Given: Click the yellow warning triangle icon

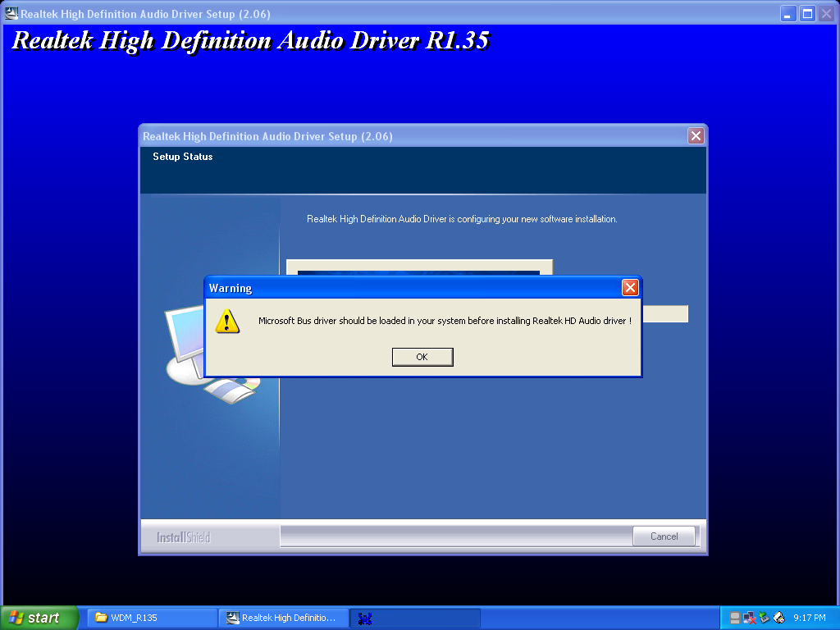Looking at the screenshot, I should pyautogui.click(x=227, y=322).
